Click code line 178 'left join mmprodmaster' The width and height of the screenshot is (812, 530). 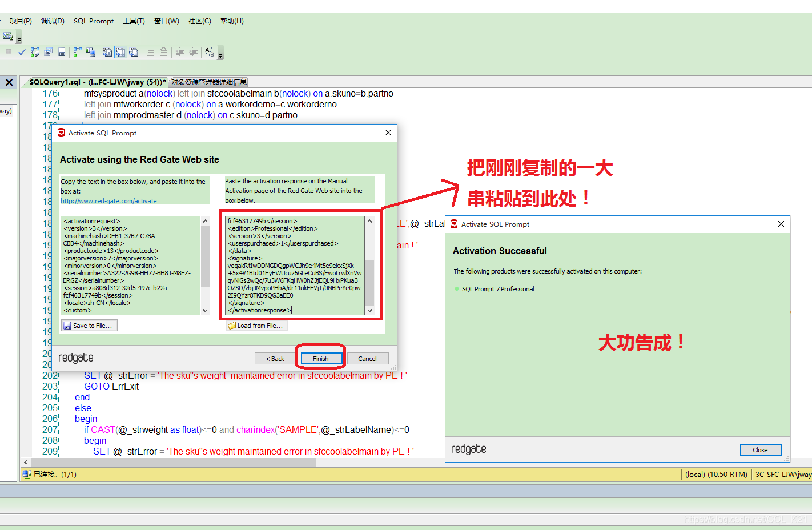coord(191,115)
